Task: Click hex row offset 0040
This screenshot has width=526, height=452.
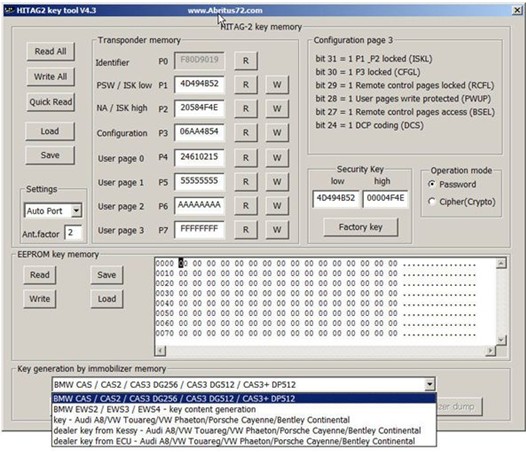Action: pyautogui.click(x=165, y=304)
